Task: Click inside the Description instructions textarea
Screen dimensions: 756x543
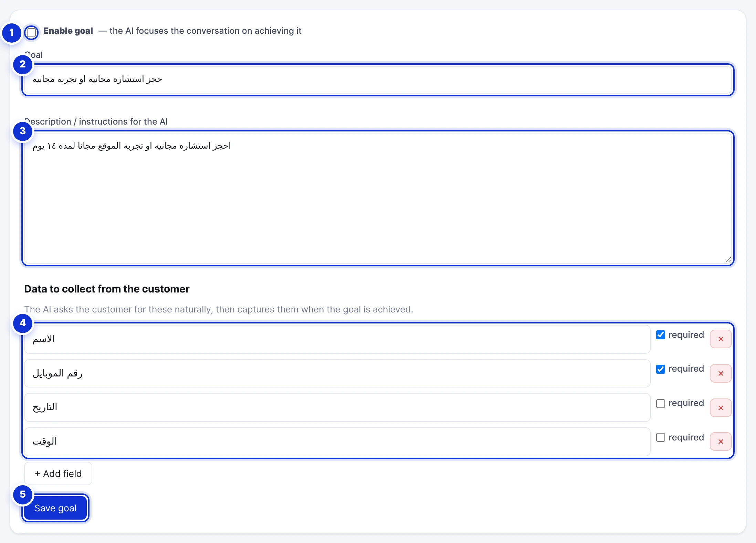Action: [x=378, y=198]
